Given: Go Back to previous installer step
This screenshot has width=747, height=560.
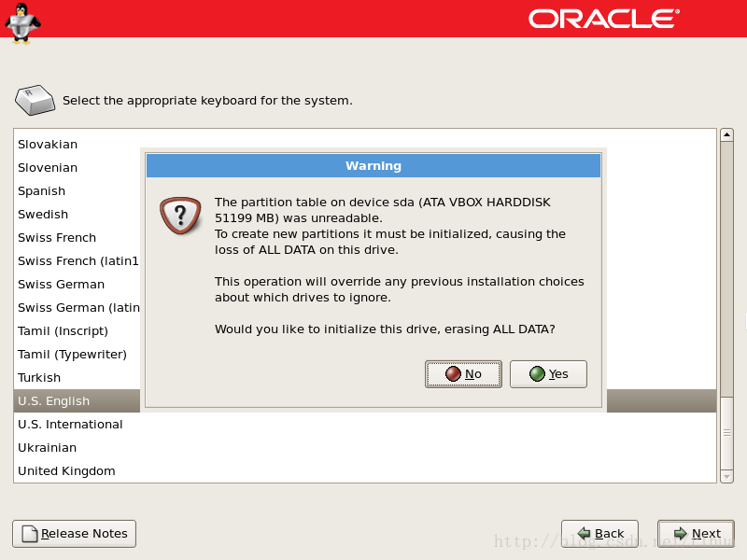Looking at the screenshot, I should click(599, 533).
